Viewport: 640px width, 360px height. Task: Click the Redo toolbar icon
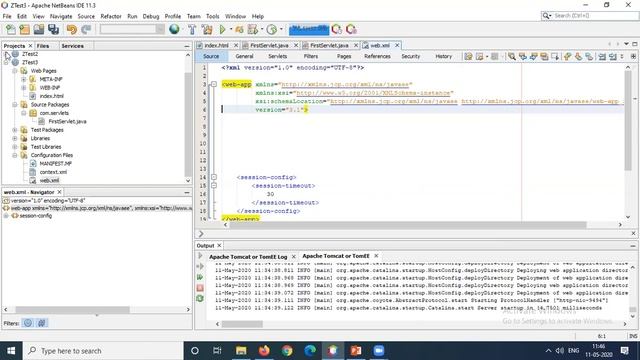[x=86, y=29]
